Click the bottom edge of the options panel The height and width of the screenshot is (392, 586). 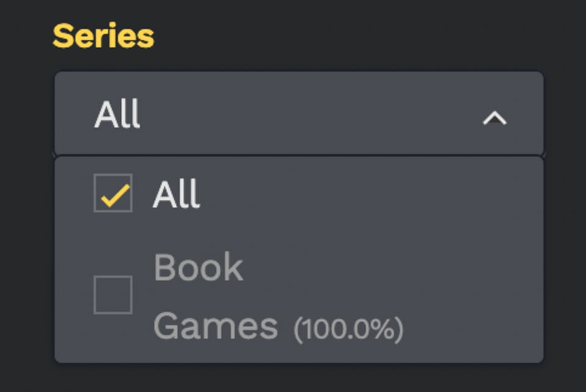(298, 360)
